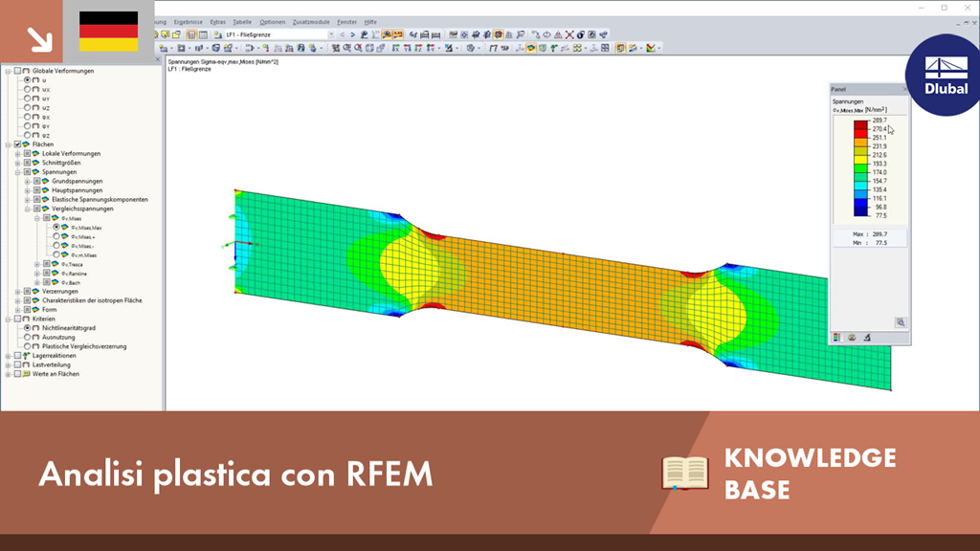Click the table view icon in top toolbar
The height and width of the screenshot is (551, 980).
pos(203,35)
